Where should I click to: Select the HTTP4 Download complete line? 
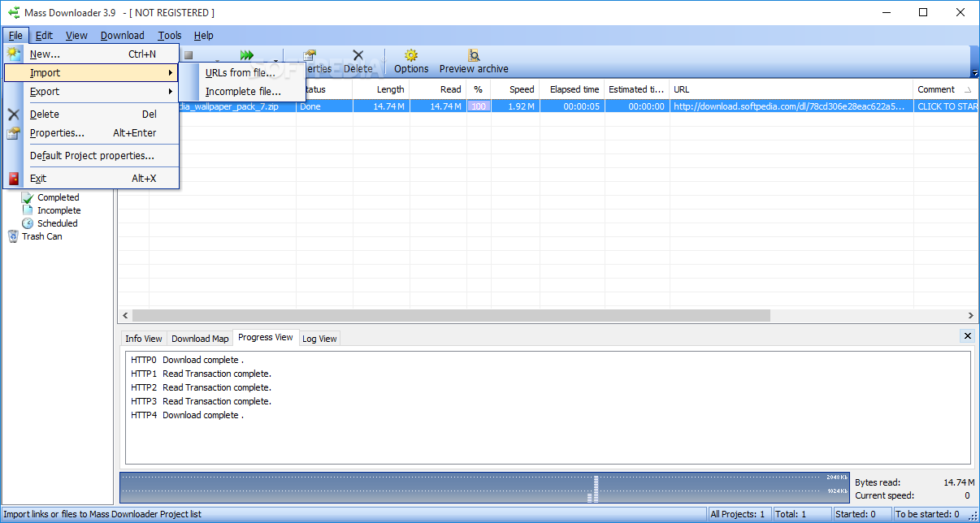(188, 415)
